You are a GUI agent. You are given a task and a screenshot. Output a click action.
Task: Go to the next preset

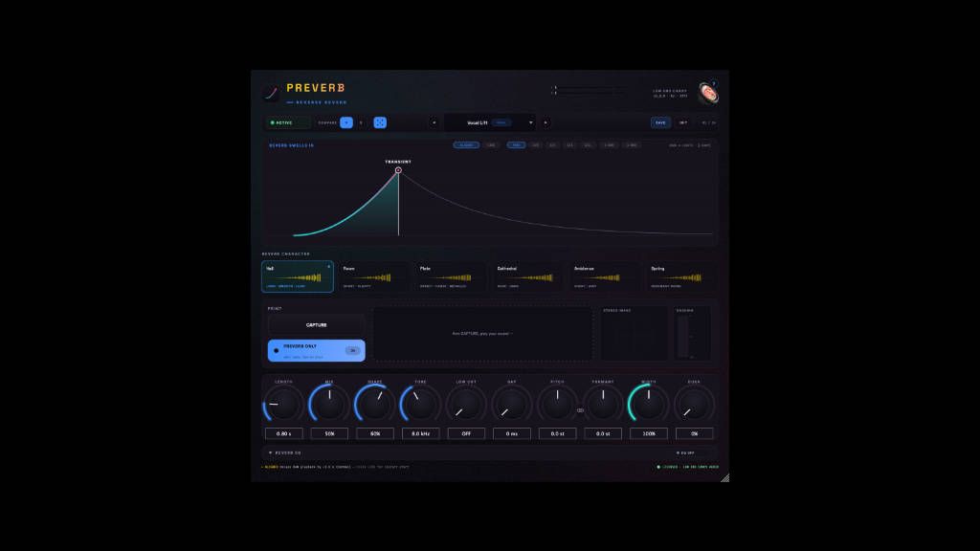pos(546,123)
